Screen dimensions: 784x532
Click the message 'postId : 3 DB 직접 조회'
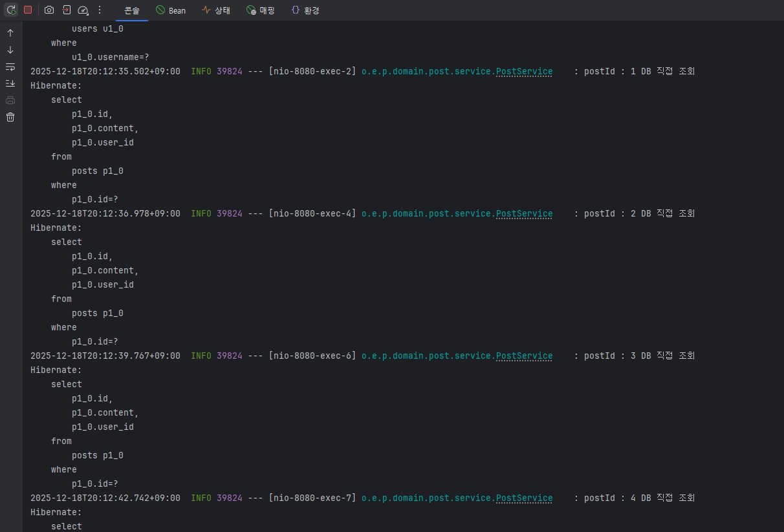tap(640, 356)
